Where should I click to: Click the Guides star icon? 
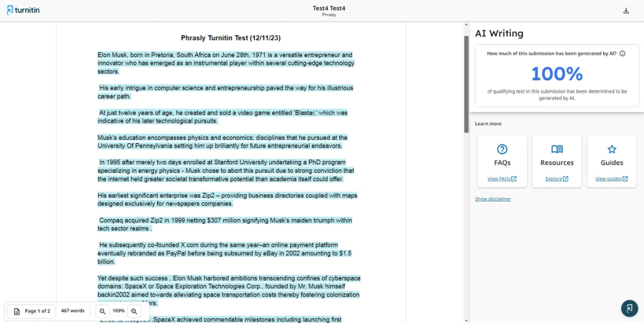click(611, 149)
